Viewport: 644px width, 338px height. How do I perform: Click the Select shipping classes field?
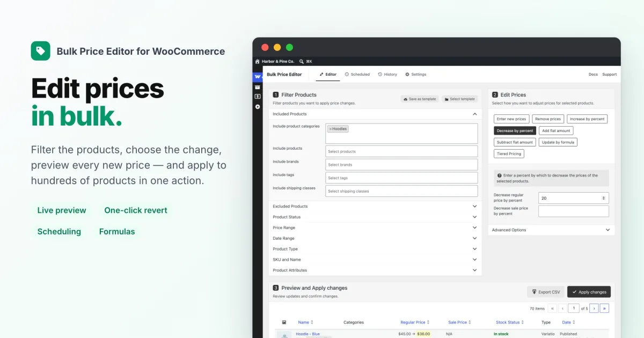[401, 191]
